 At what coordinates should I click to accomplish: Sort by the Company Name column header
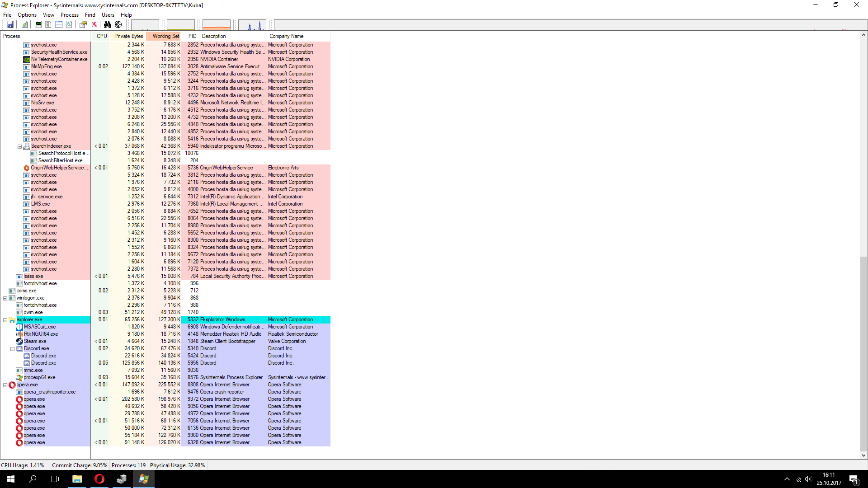pos(299,36)
